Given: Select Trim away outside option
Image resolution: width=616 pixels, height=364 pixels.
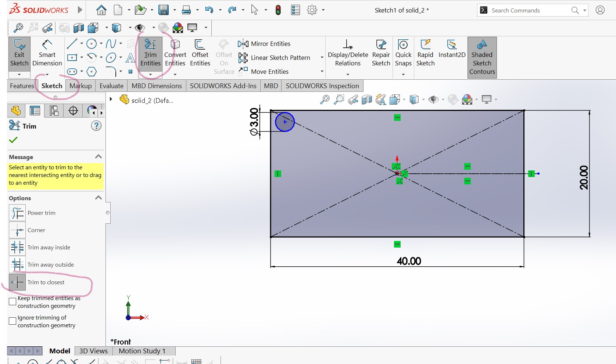Looking at the screenshot, I should [17, 264].
